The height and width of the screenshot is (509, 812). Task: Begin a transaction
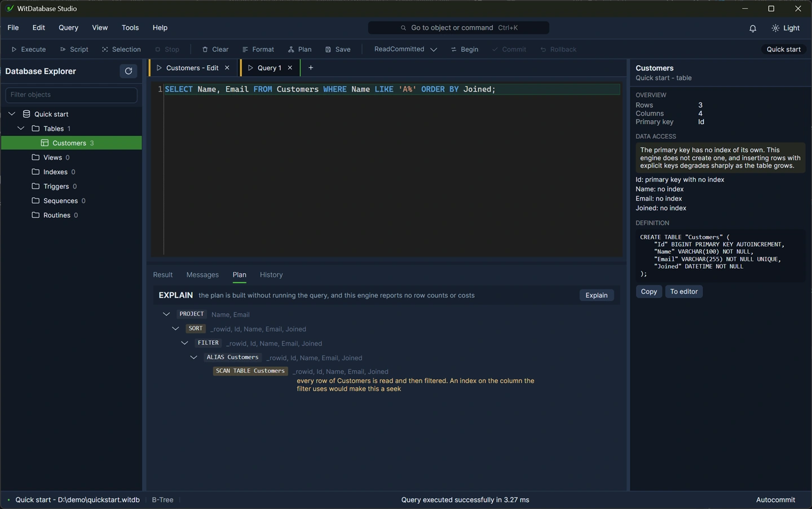click(x=465, y=49)
